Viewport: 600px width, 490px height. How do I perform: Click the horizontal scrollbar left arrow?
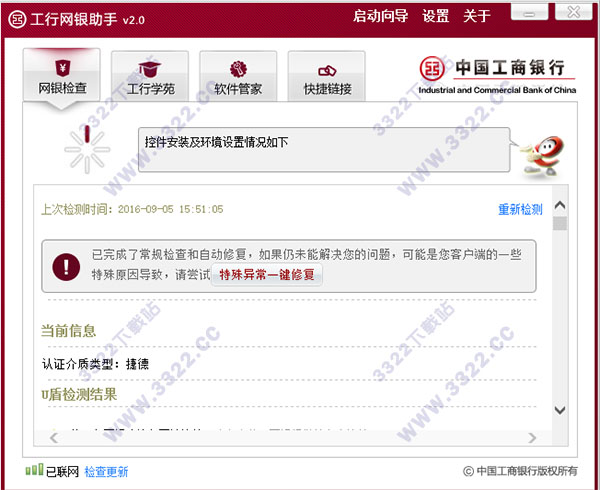54,438
